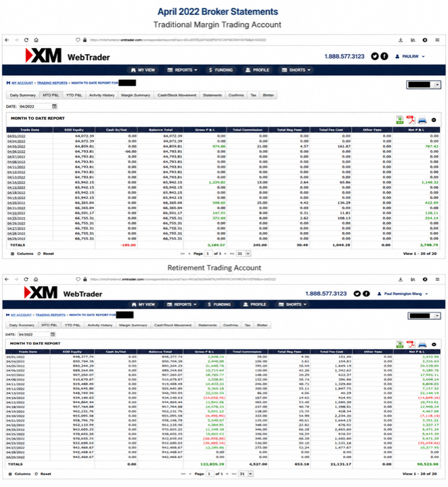Image resolution: width=448 pixels, height=487 pixels.
Task: Expand the PAULRW user dropdown
Action: tap(410, 56)
